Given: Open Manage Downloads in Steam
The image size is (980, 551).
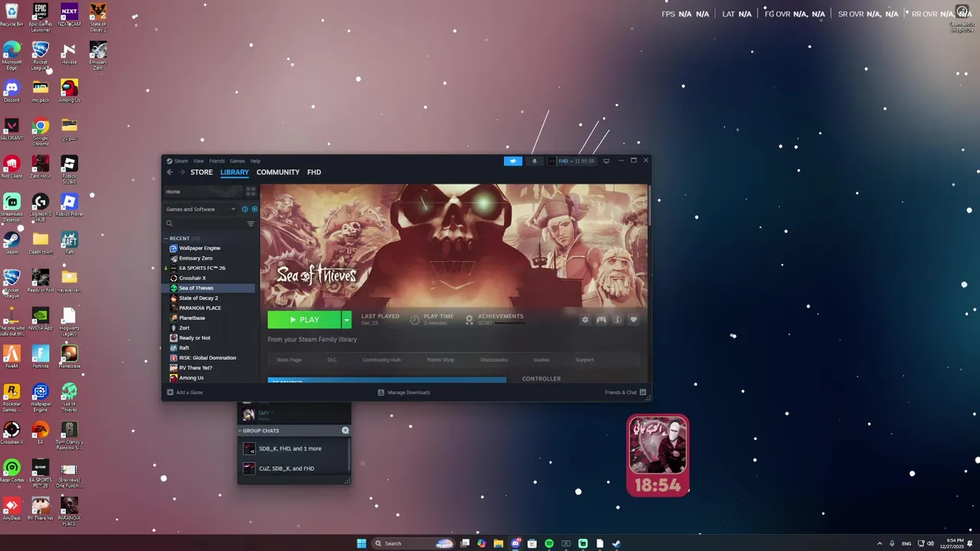Looking at the screenshot, I should (403, 393).
